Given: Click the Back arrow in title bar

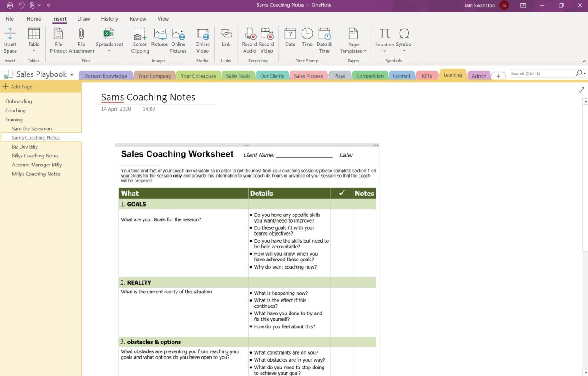Looking at the screenshot, I should pos(10,5).
